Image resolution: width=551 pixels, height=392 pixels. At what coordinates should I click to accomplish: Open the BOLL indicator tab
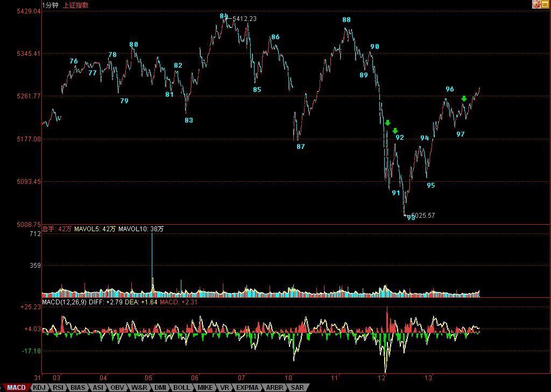coord(181,387)
